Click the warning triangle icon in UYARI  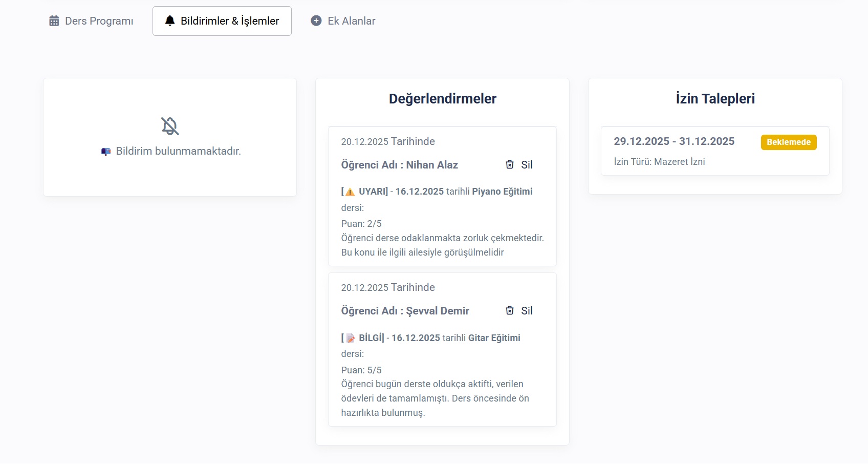pyautogui.click(x=350, y=192)
